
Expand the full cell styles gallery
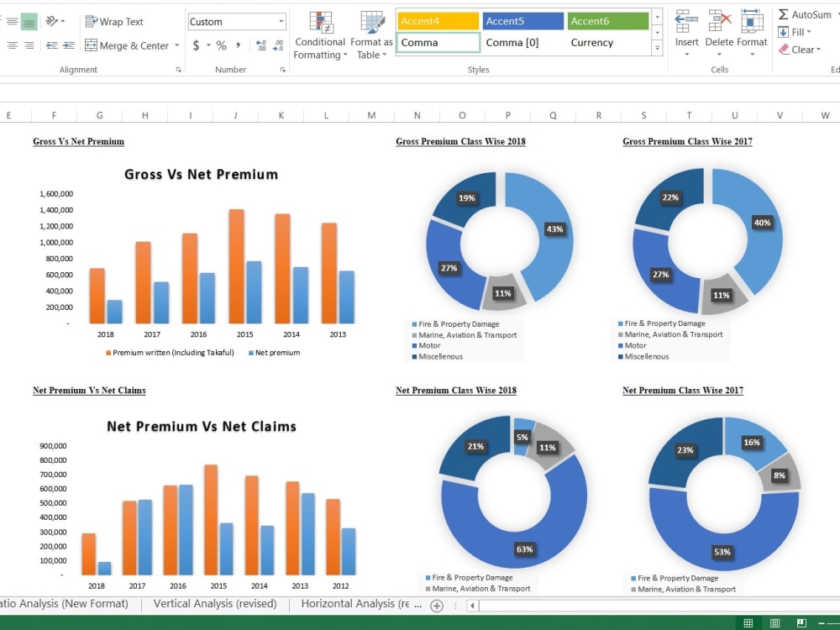[x=658, y=48]
